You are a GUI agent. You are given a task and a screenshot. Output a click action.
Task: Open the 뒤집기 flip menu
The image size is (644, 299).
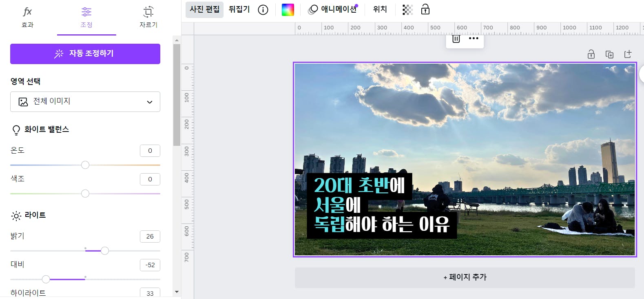click(x=239, y=9)
